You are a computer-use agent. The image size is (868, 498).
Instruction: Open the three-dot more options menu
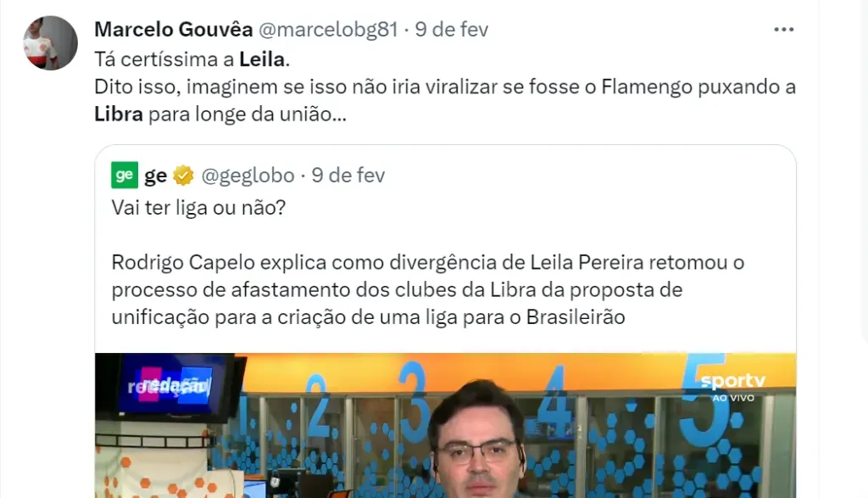[784, 30]
